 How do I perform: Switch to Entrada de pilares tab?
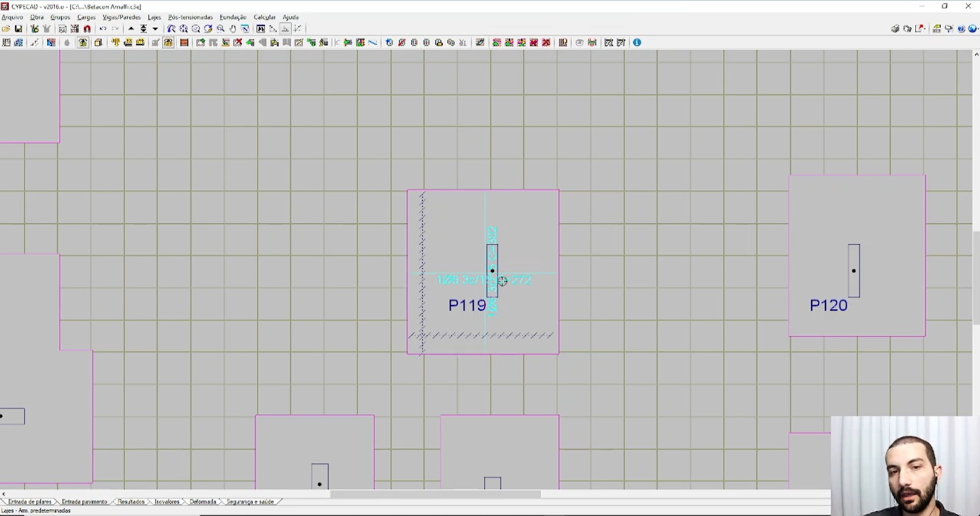click(30, 502)
